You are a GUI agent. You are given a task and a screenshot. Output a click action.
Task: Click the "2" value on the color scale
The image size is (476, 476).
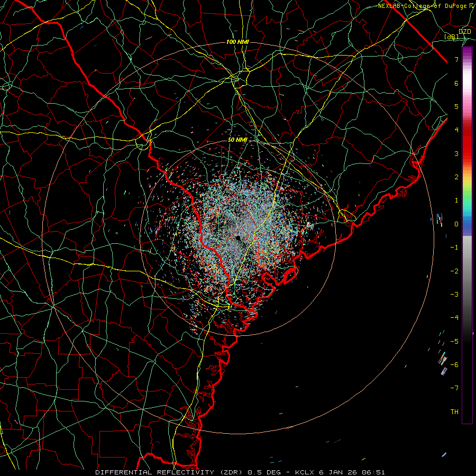tap(456, 177)
